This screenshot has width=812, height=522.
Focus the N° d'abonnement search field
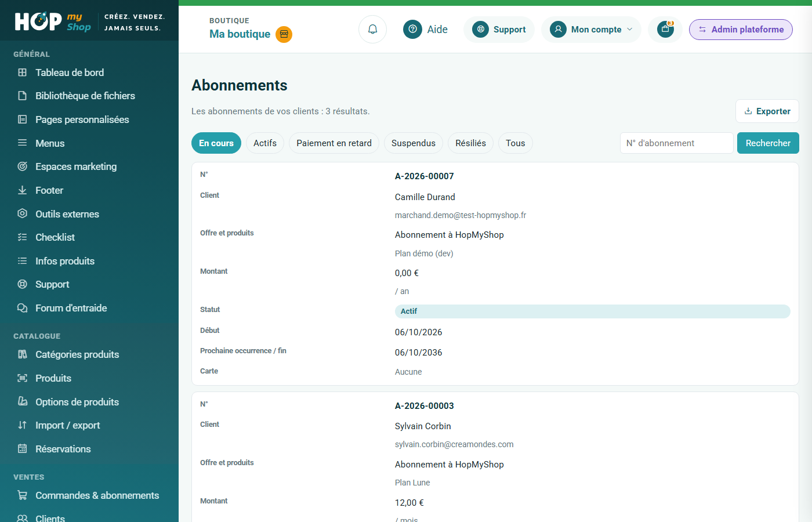677,143
